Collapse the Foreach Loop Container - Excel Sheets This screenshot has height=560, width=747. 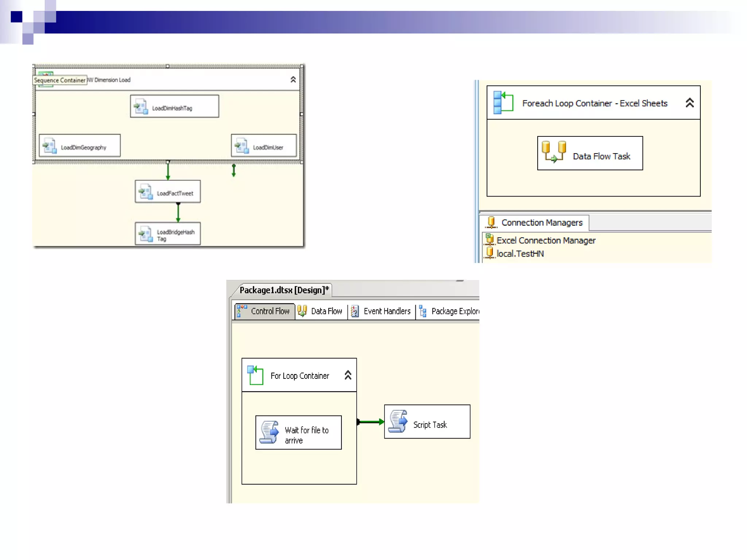[689, 103]
